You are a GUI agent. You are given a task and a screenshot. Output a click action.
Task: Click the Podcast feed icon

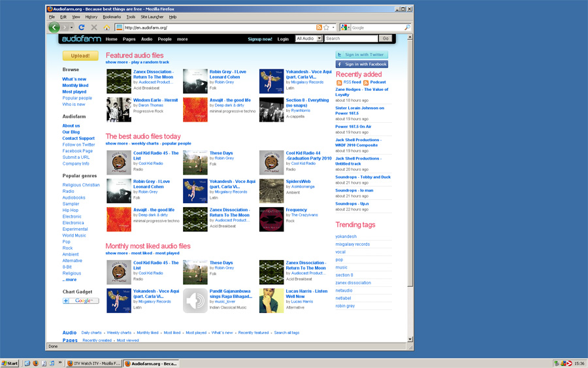[366, 82]
